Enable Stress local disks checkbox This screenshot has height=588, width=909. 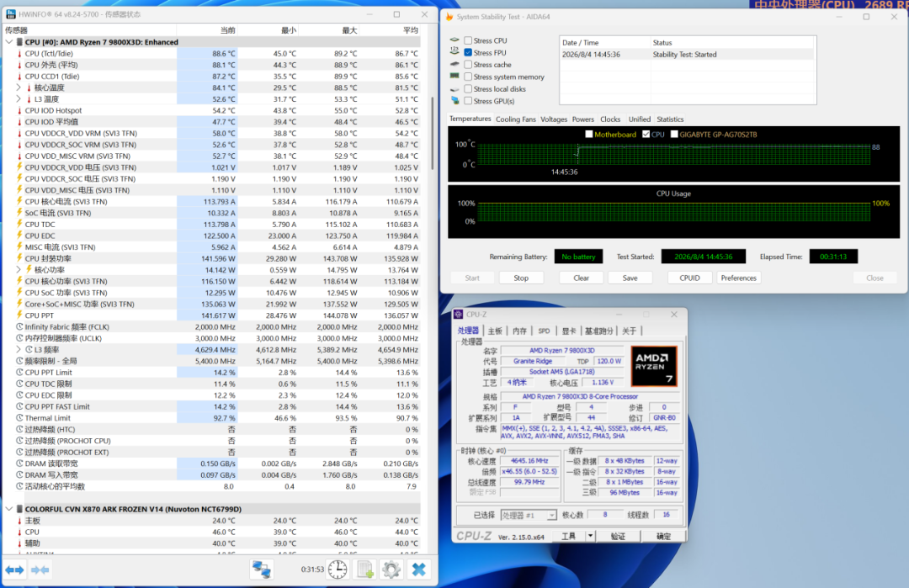[x=468, y=89]
